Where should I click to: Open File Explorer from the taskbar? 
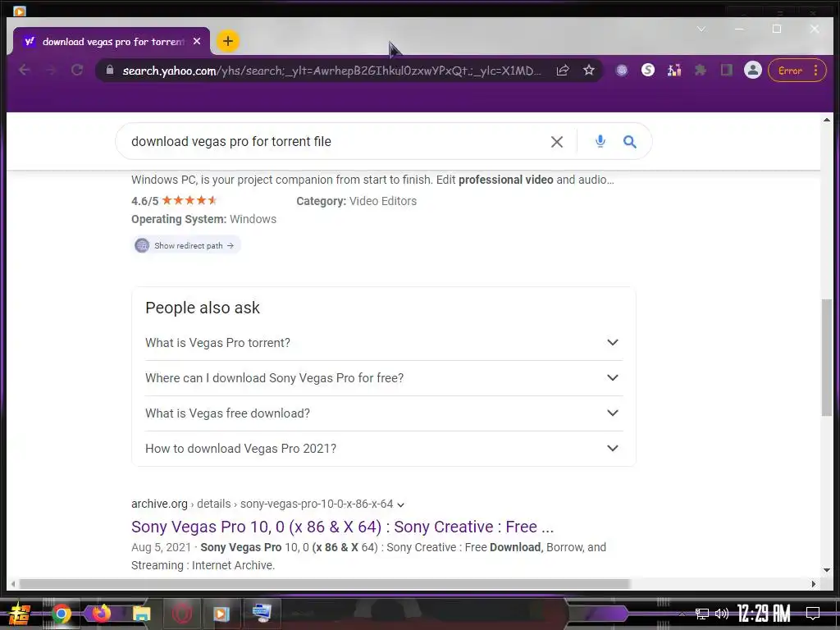pyautogui.click(x=141, y=614)
